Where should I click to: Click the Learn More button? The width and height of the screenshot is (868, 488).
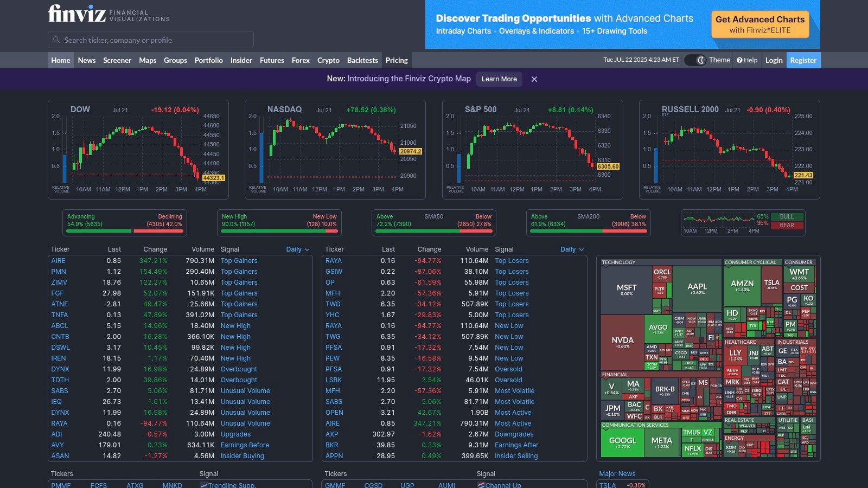point(499,79)
